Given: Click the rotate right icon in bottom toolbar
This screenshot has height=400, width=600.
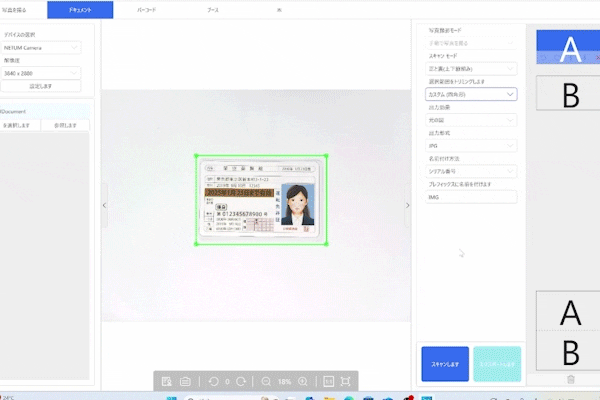Looking at the screenshot, I should (241, 382).
